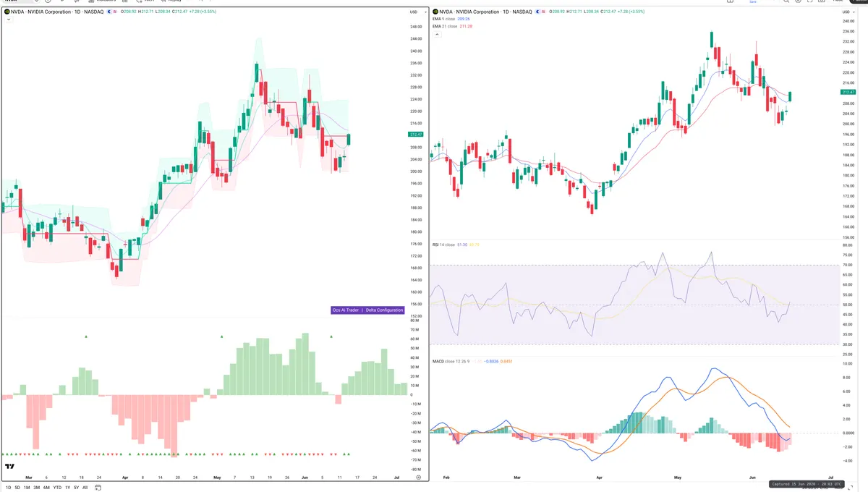The width and height of the screenshot is (868, 492).
Task: Click the flag icon beside NASDAQ, right chart
Action: click(544, 12)
